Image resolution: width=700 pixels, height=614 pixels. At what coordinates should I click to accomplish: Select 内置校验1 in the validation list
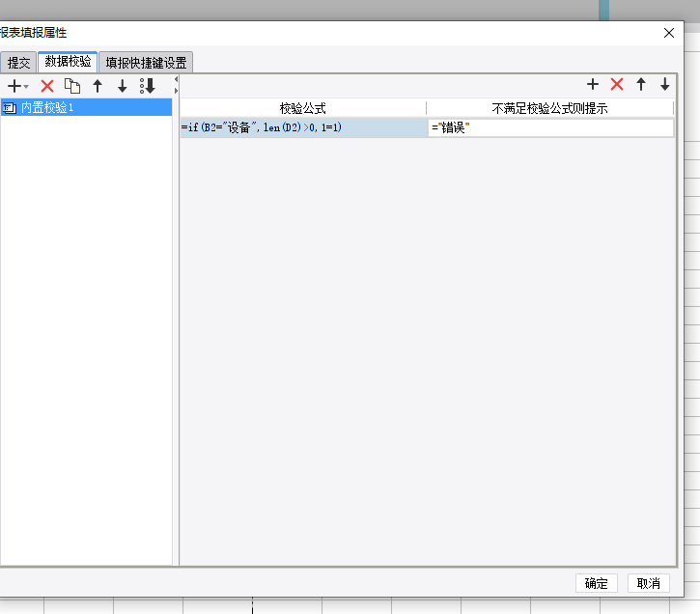pos(86,107)
